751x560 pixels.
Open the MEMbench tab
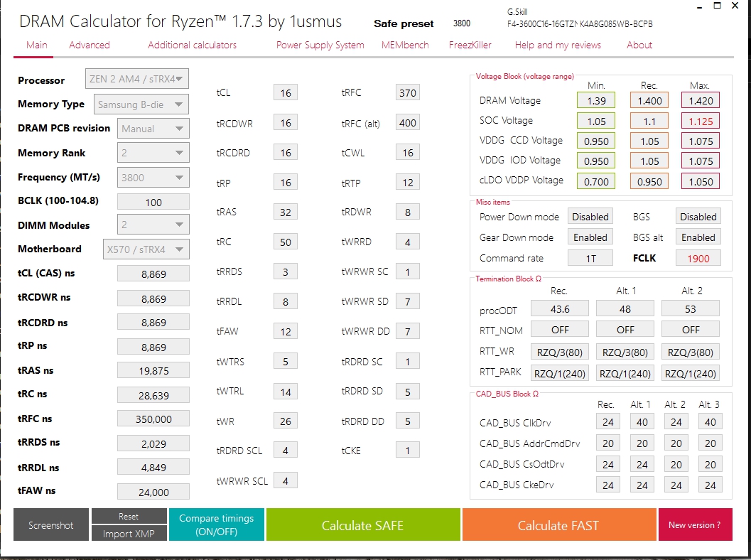click(x=405, y=45)
